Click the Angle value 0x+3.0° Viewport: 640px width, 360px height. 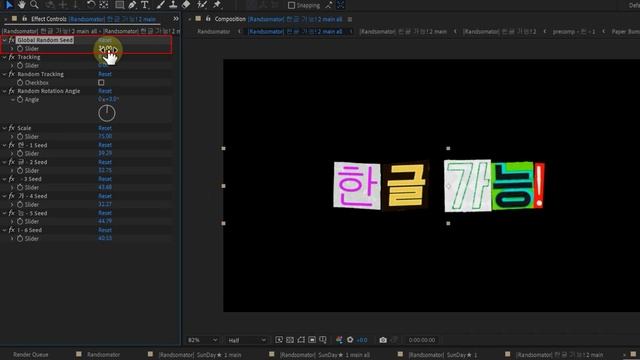point(108,99)
